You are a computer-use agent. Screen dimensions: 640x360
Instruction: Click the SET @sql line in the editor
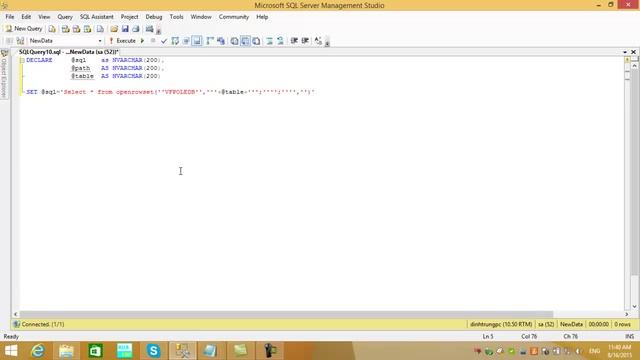coord(170,92)
